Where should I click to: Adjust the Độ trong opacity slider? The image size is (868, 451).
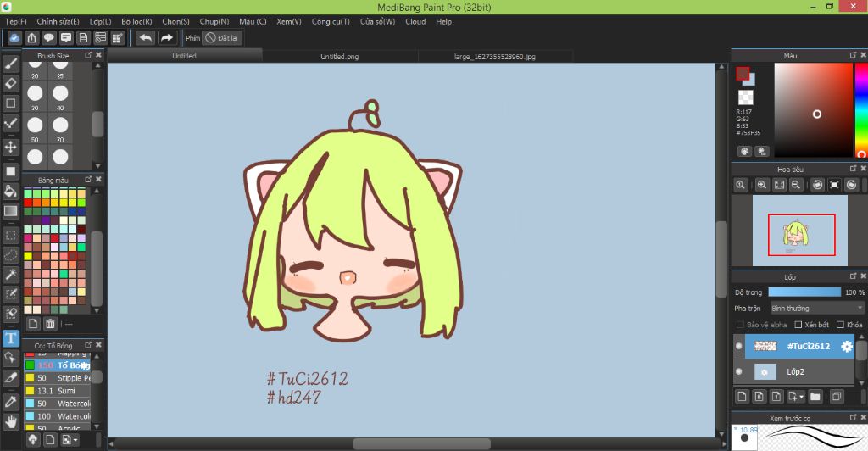(804, 292)
